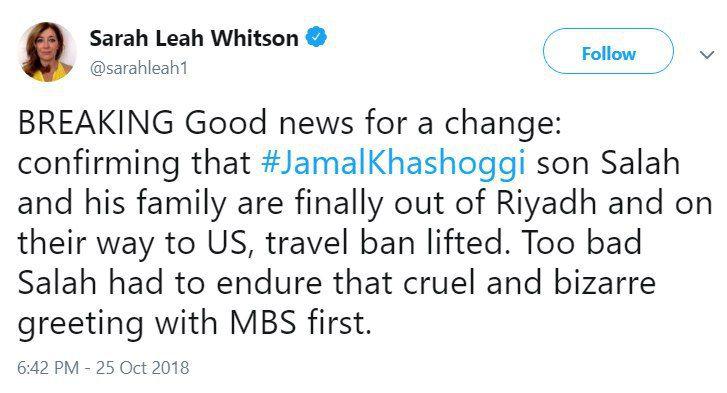727x393 pixels.
Task: Click the text 'Too bad' in the tweet
Action: [581, 243]
